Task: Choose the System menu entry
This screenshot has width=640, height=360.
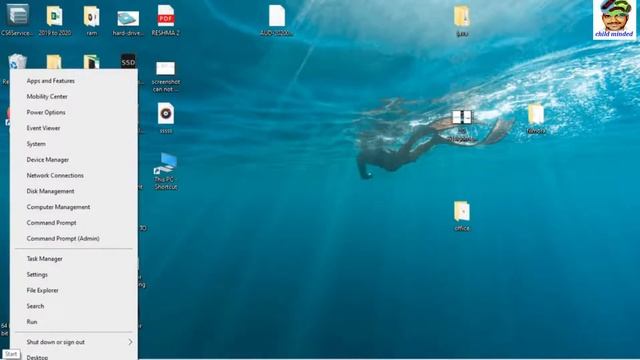Action: (x=74, y=144)
